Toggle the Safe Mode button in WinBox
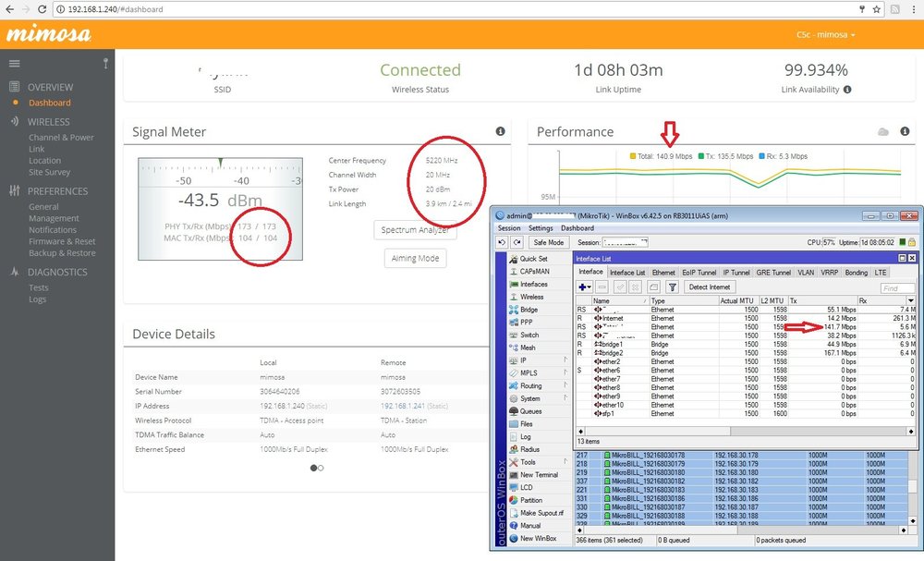Screen dimensions: 924x561 coord(548,242)
